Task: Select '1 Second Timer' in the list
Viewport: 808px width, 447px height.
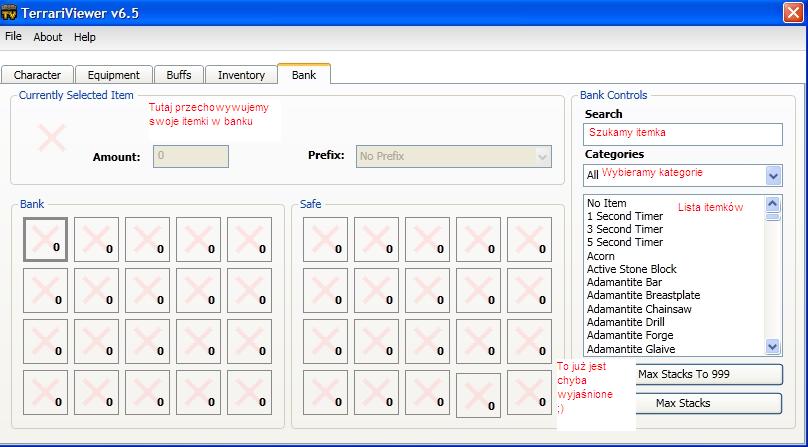Action: coord(674,216)
